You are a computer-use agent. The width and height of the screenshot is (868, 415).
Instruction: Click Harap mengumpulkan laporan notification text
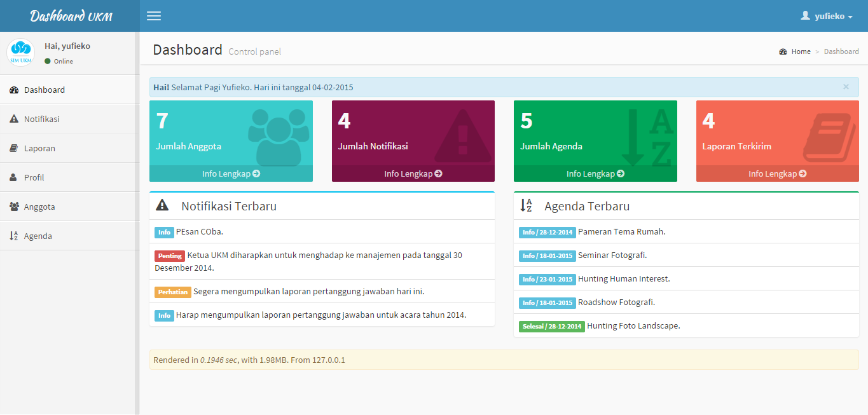click(321, 315)
